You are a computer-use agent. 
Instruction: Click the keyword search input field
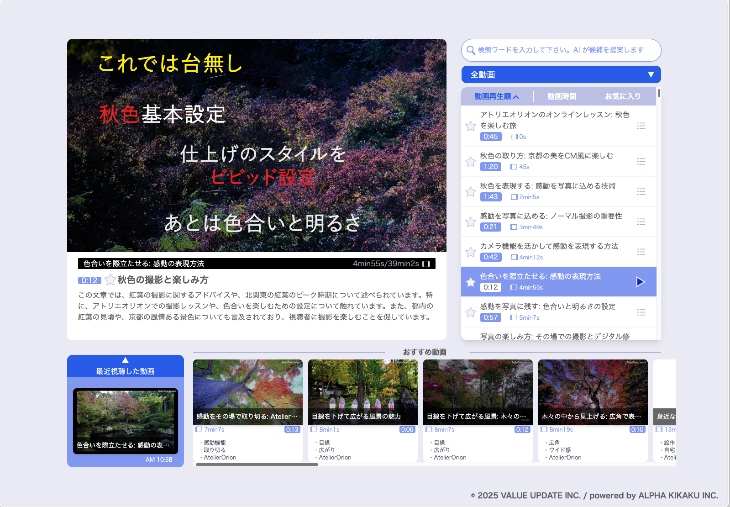[565, 50]
